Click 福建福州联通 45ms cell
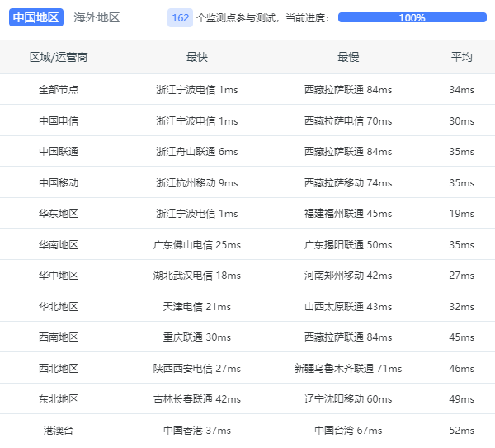This screenshot has width=495, height=448. click(348, 214)
